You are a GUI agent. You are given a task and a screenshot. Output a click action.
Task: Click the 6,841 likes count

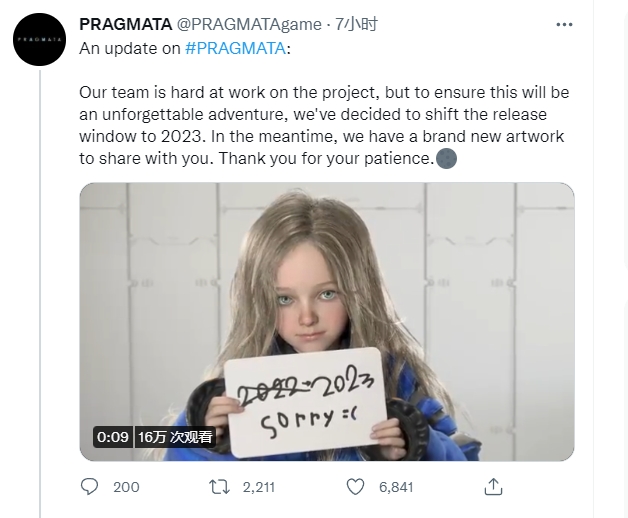coord(396,487)
